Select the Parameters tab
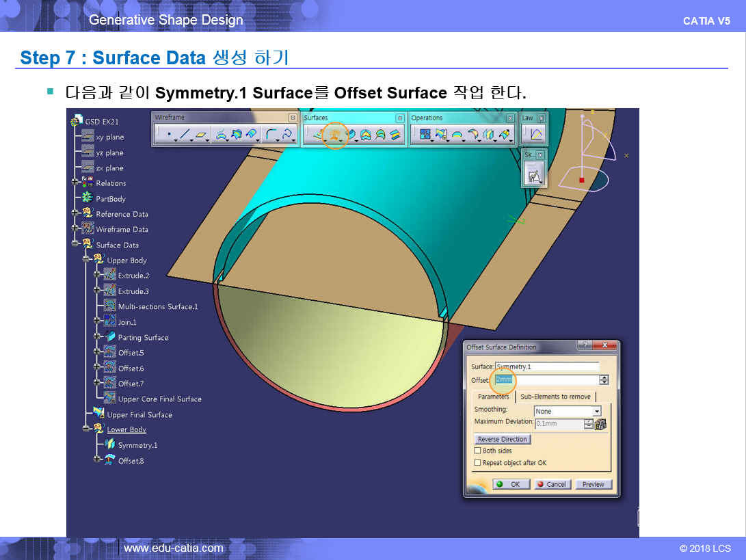 point(493,397)
